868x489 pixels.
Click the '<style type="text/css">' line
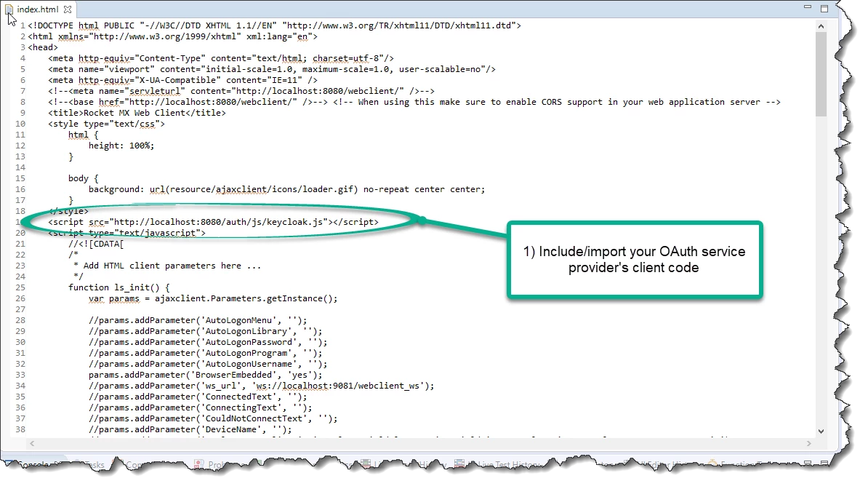pos(106,124)
